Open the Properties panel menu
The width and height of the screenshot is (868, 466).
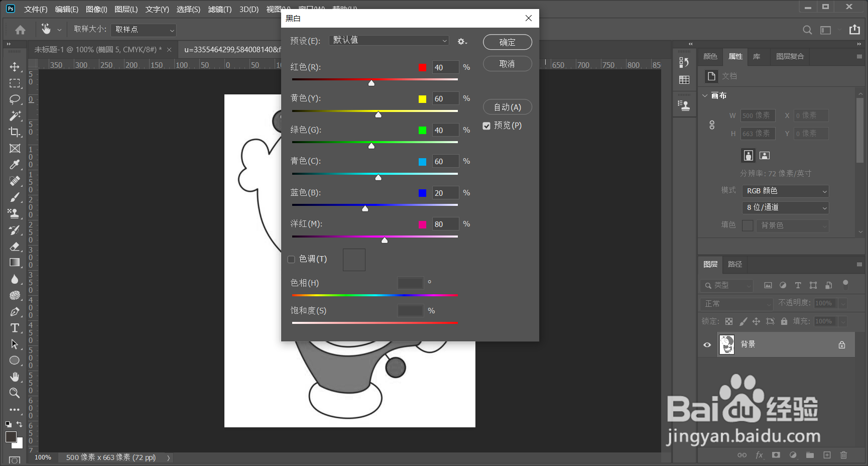[859, 57]
